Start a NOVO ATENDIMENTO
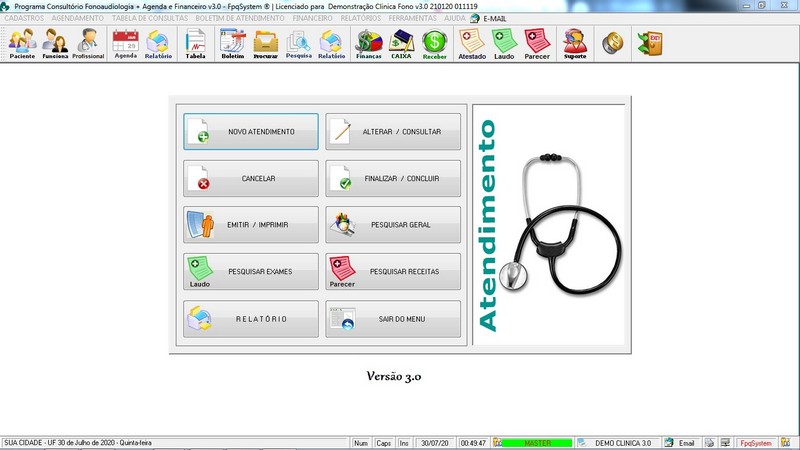The width and height of the screenshot is (800, 450). pyautogui.click(x=251, y=132)
